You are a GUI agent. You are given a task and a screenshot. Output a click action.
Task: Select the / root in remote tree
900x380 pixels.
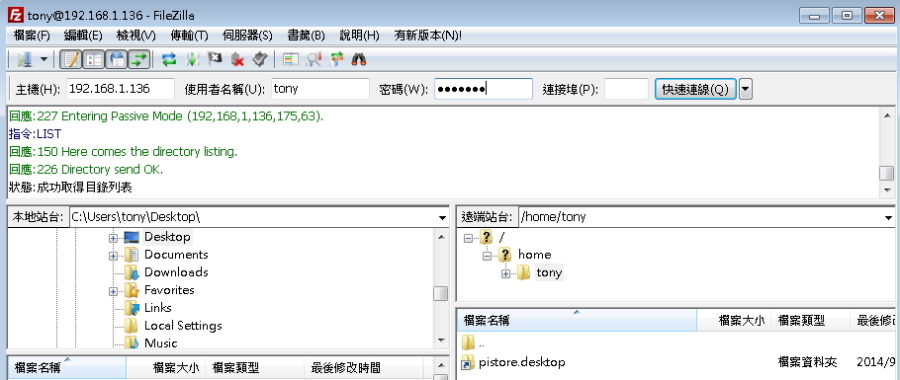point(502,236)
